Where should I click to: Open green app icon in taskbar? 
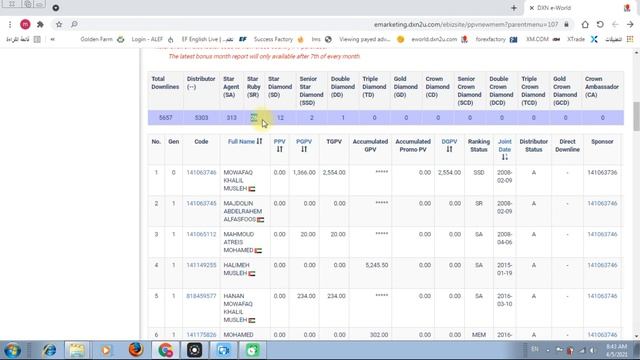(x=253, y=350)
